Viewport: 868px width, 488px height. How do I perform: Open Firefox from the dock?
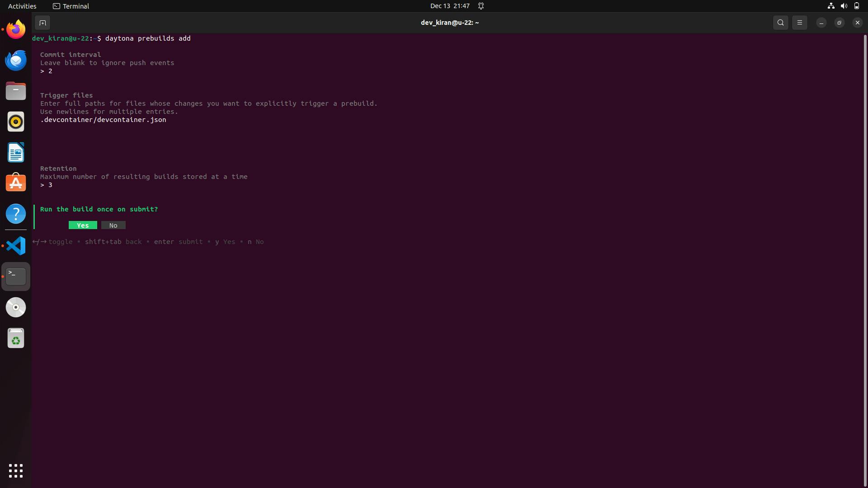click(x=16, y=29)
